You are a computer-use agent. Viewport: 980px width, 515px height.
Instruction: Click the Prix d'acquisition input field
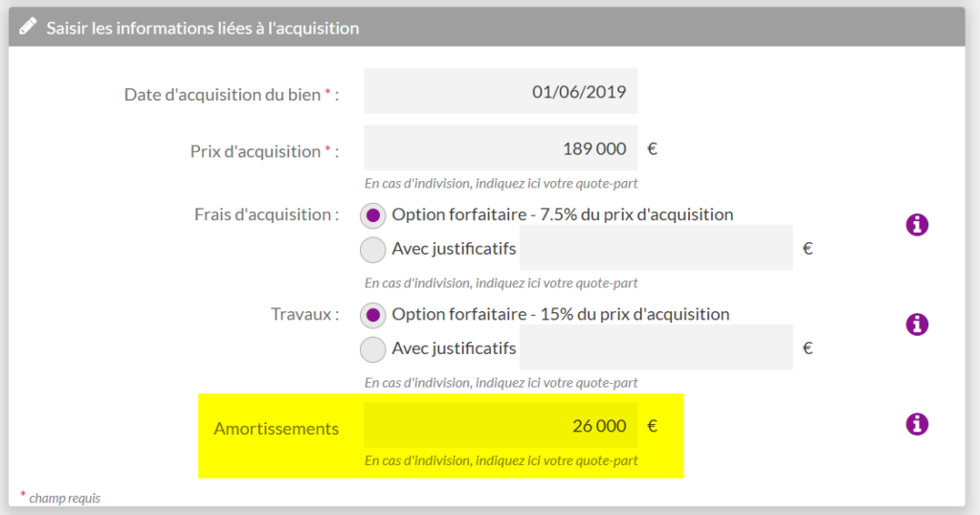coord(501,149)
